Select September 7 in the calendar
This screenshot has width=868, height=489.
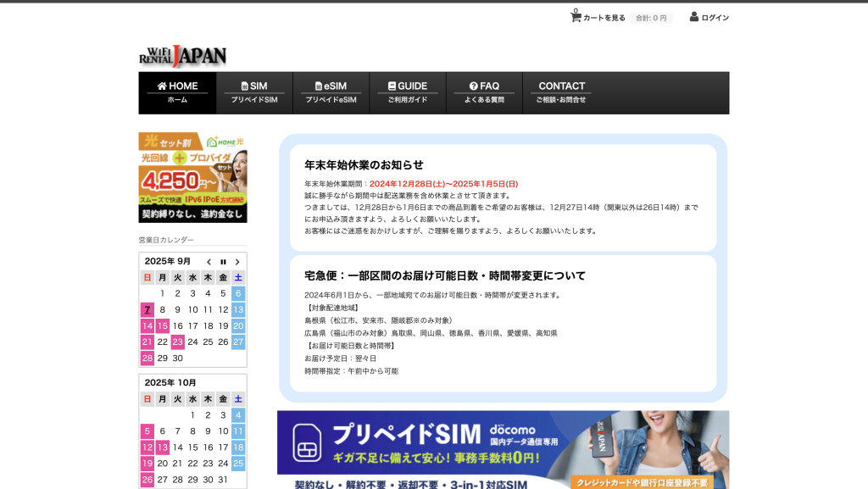147,310
